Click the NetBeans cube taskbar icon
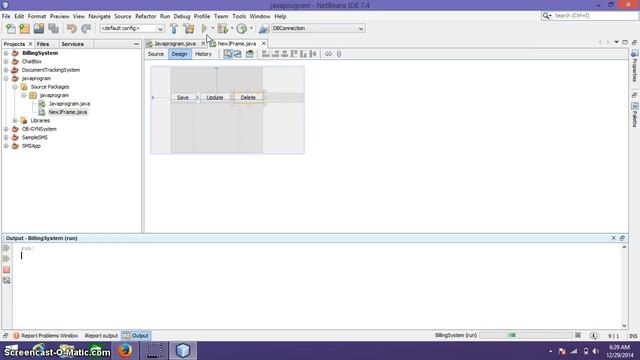This screenshot has height=360, width=640. pyautogui.click(x=183, y=351)
